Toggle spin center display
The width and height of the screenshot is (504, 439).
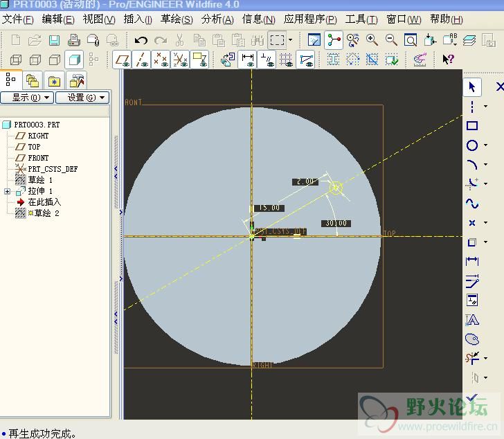(334, 40)
